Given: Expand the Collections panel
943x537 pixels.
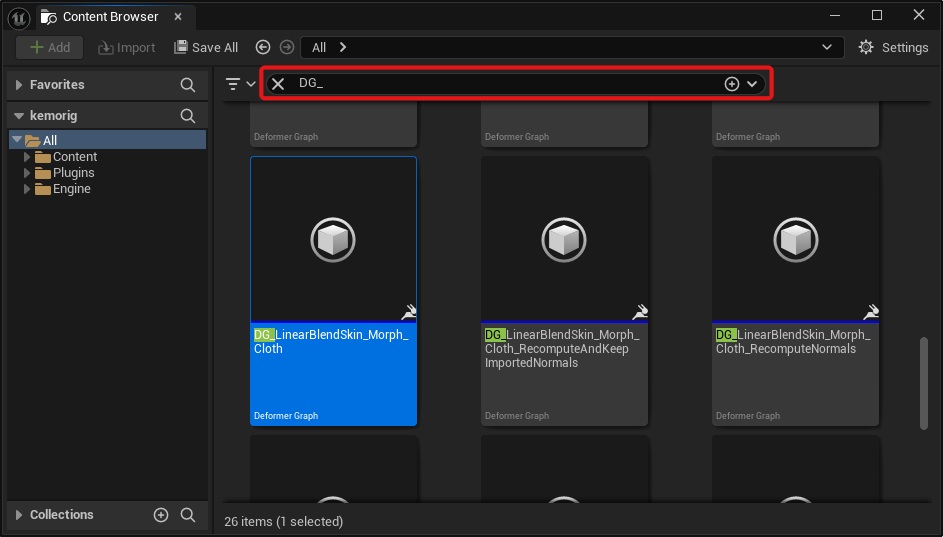Looking at the screenshot, I should coord(18,515).
